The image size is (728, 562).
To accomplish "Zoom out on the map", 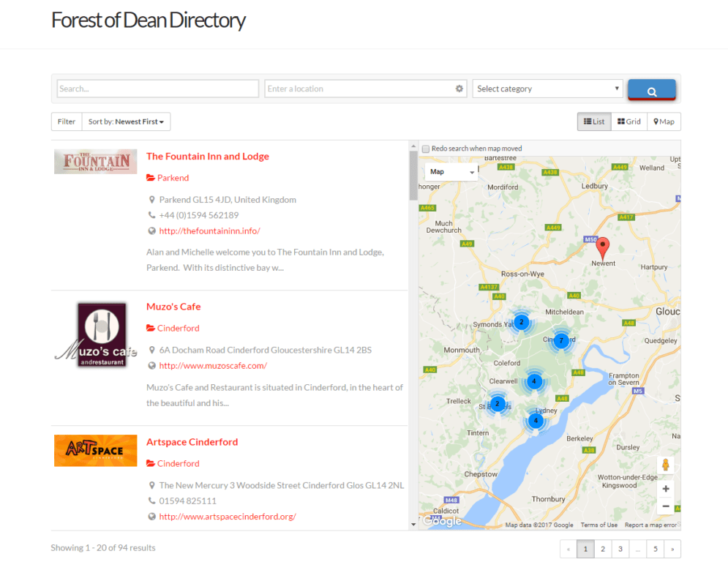I will pos(665,506).
